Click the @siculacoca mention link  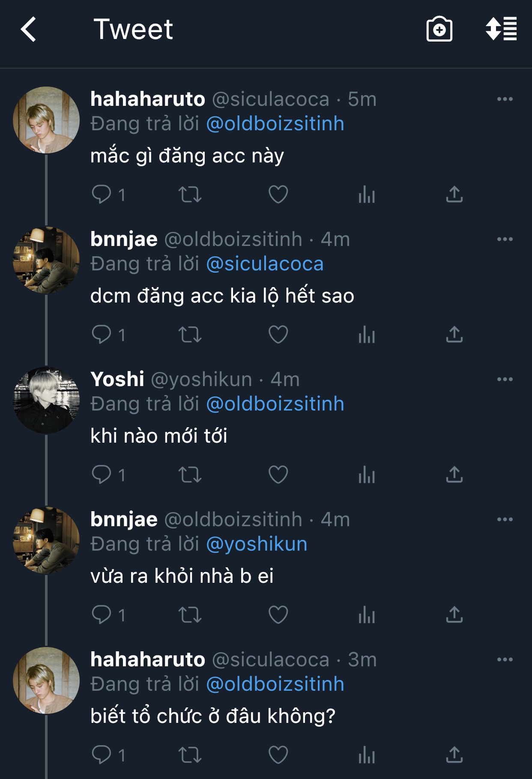click(x=265, y=264)
